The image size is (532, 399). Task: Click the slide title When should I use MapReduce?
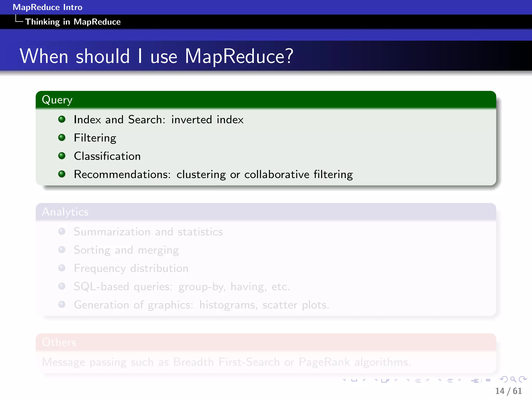pyautogui.click(x=156, y=56)
